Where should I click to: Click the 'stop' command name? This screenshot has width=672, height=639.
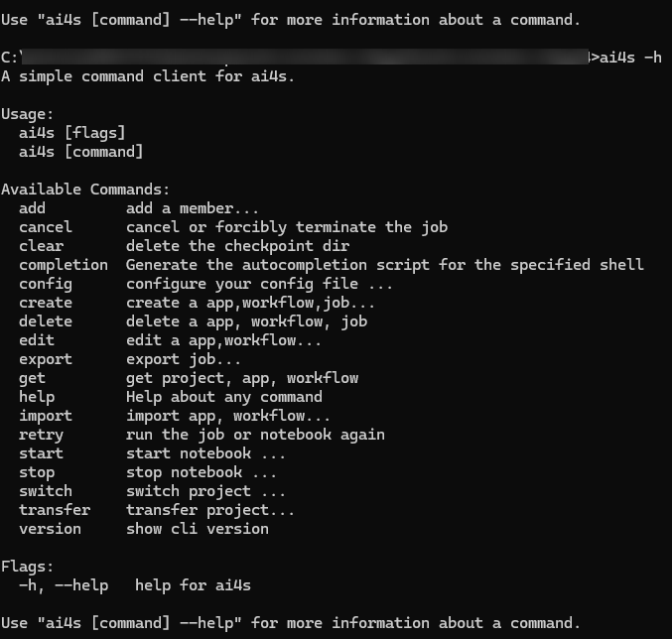pyautogui.click(x=37, y=473)
